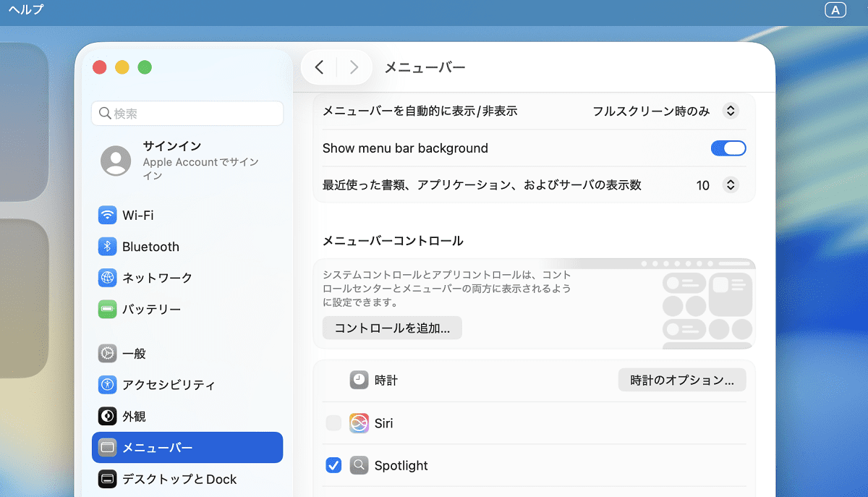Image resolution: width=868 pixels, height=497 pixels.
Task: Click the ネットワーク globe icon
Action: click(107, 278)
